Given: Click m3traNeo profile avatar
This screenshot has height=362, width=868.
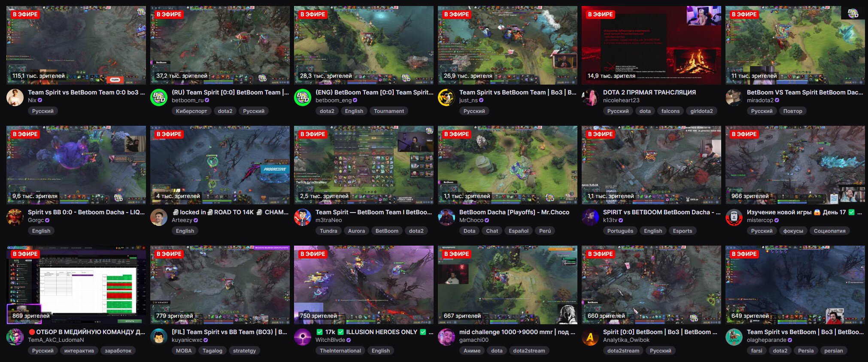Looking at the screenshot, I should click(303, 217).
